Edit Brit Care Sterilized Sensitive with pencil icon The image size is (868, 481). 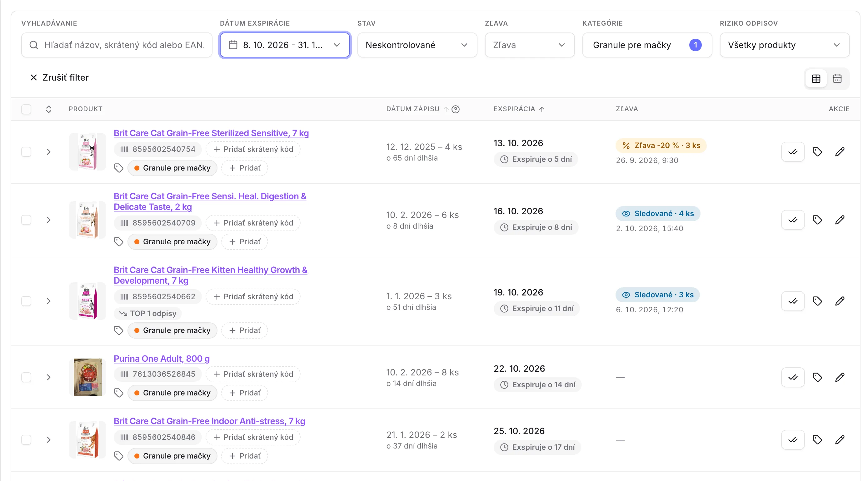click(840, 152)
